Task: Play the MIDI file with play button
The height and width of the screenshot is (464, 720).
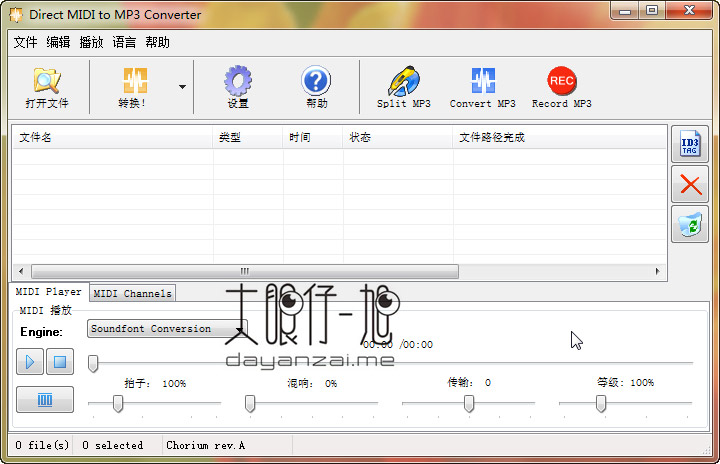Action: coord(30,362)
